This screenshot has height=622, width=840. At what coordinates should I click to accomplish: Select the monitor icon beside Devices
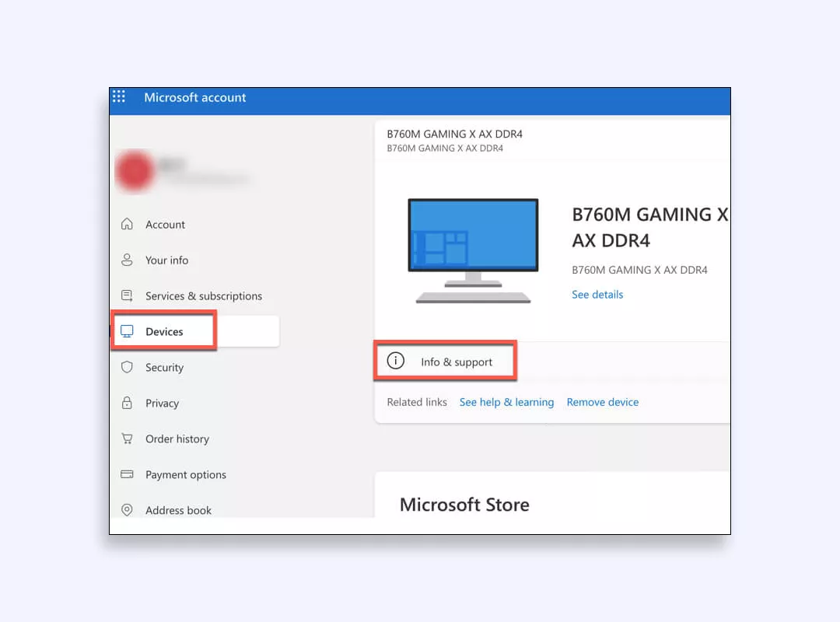click(x=128, y=330)
